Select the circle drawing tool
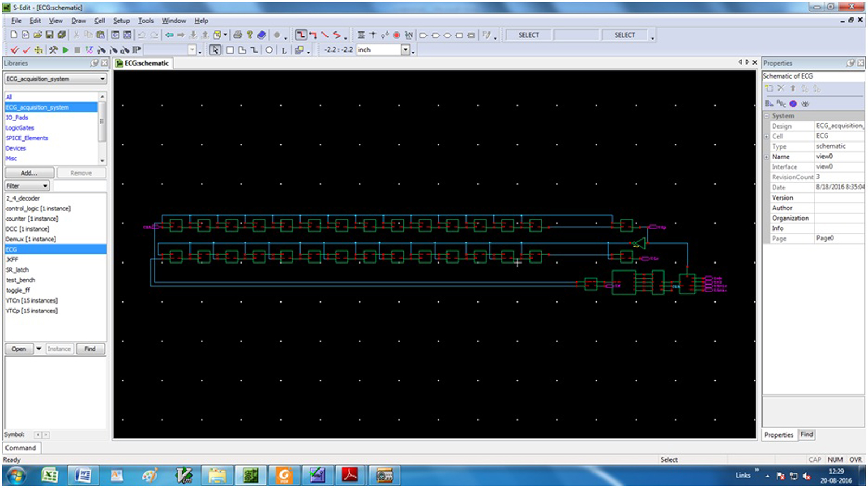The width and height of the screenshot is (868, 488). coord(269,50)
